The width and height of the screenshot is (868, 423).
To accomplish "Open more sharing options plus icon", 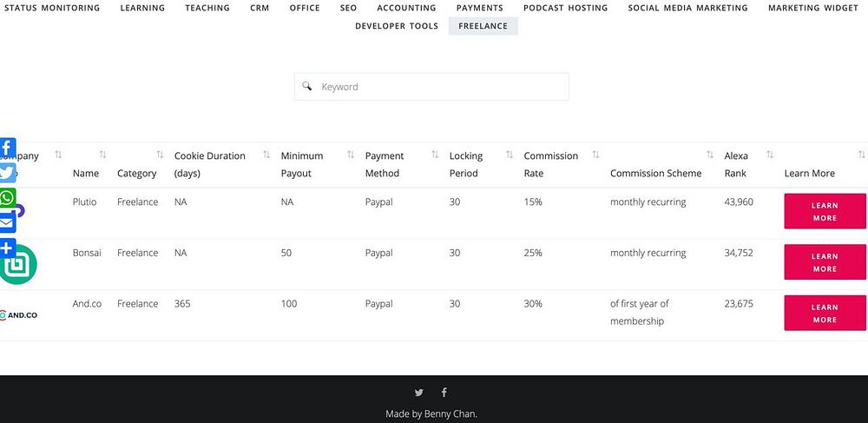I will pyautogui.click(x=7, y=248).
